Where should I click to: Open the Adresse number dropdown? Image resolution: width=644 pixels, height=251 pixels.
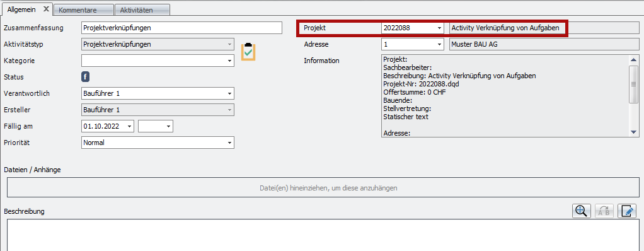point(439,44)
